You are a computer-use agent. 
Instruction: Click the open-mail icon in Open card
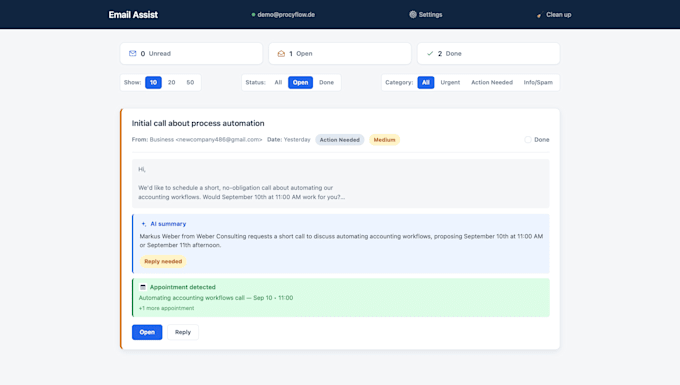coord(281,53)
